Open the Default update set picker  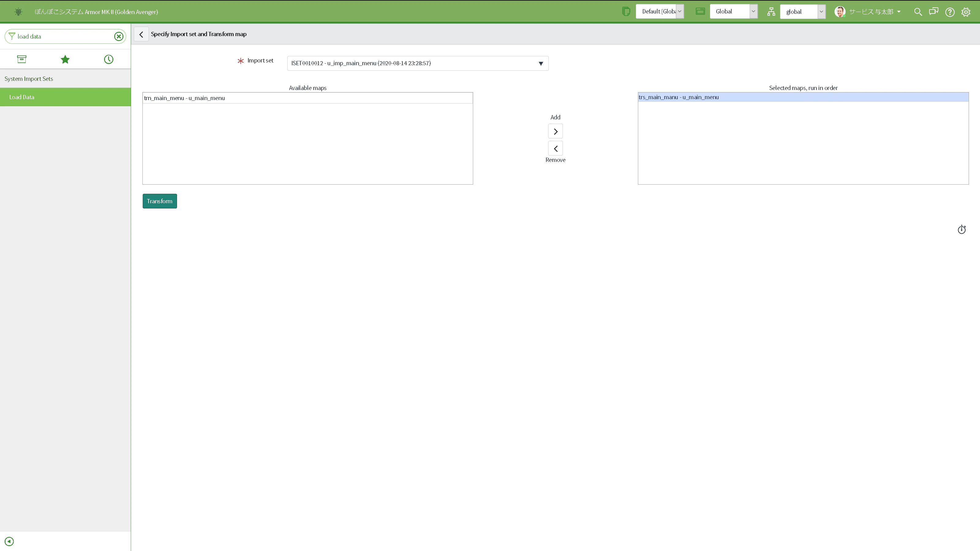coord(660,11)
